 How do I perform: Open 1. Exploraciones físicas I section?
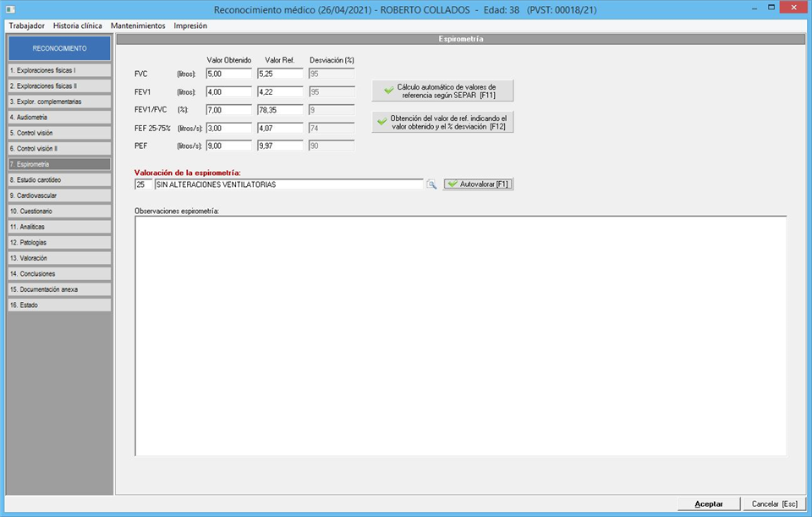tap(59, 70)
